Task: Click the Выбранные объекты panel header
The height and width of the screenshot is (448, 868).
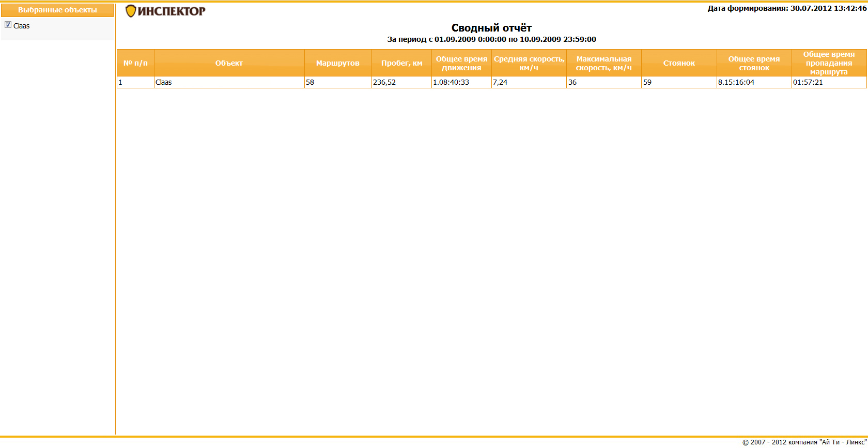Action: coord(57,10)
